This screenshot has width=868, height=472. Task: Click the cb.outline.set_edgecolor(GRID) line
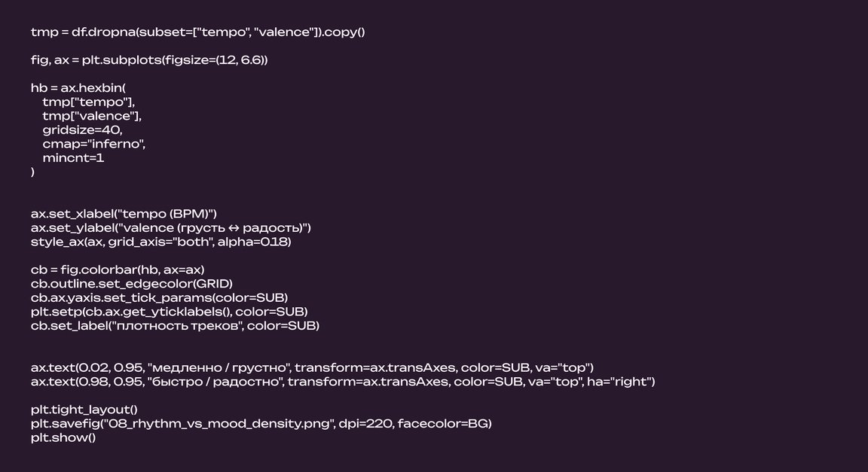coord(132,284)
